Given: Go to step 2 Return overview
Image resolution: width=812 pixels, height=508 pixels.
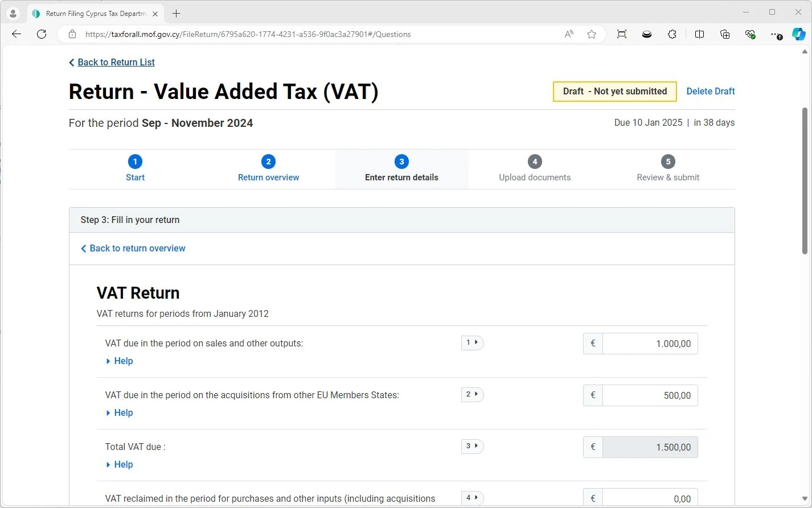Looking at the screenshot, I should pyautogui.click(x=268, y=169).
